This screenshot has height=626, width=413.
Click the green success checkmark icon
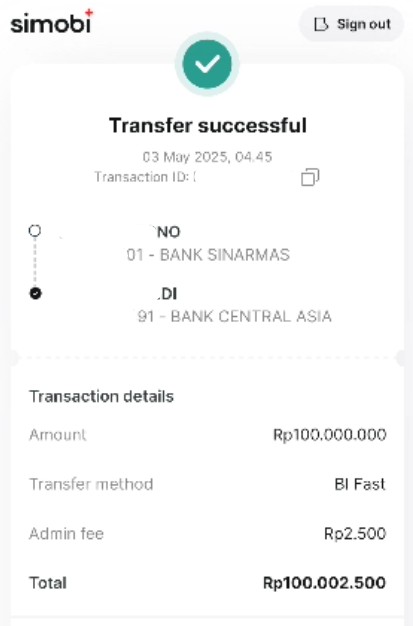tap(207, 64)
